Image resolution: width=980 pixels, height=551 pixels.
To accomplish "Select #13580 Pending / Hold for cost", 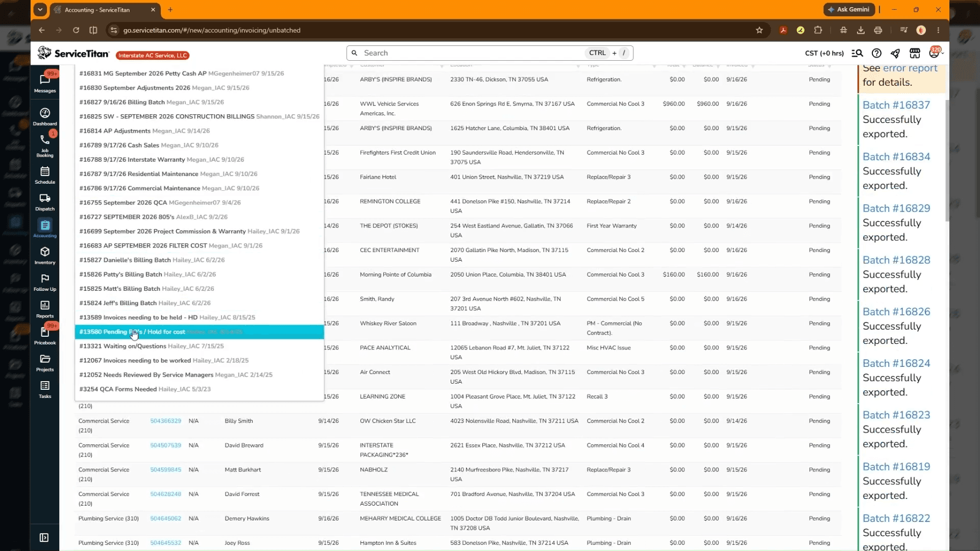I will tap(199, 332).
